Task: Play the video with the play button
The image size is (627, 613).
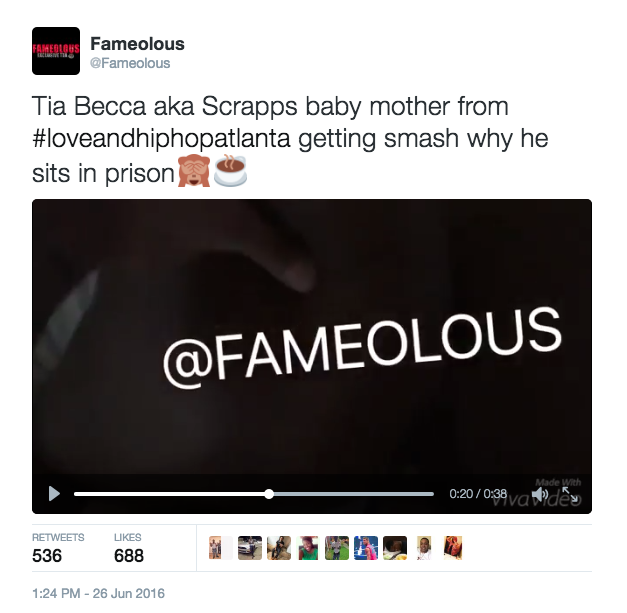Action: click(x=54, y=494)
